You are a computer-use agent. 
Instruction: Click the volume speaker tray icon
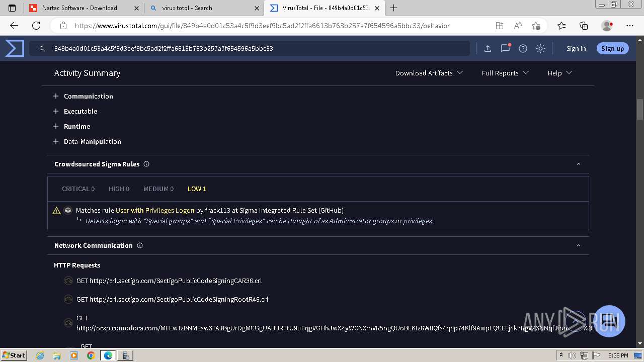pos(573,355)
